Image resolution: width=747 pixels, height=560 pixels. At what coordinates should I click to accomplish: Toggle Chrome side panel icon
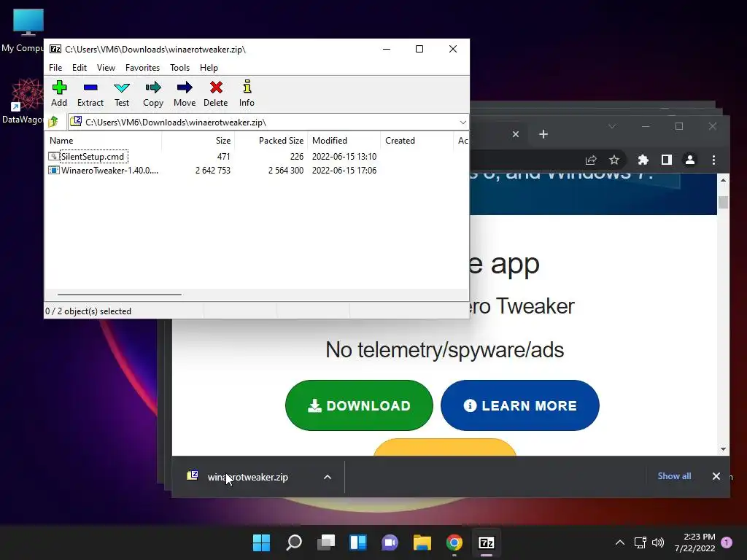[x=667, y=160]
